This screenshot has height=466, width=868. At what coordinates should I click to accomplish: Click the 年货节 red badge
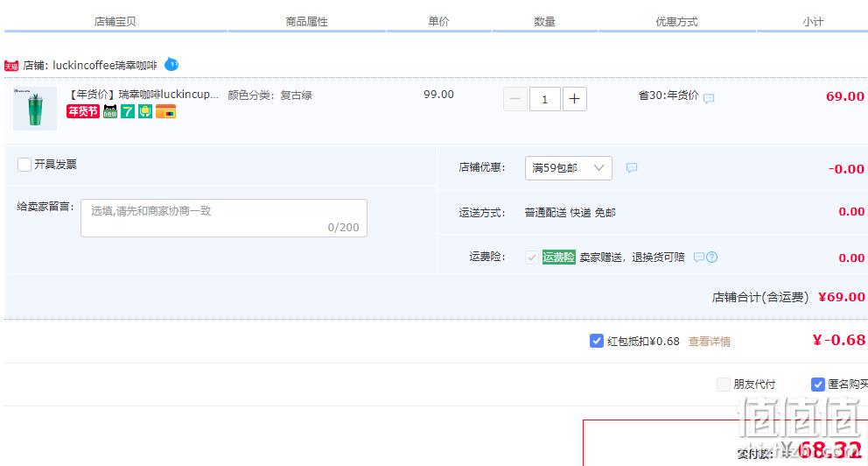tap(83, 111)
